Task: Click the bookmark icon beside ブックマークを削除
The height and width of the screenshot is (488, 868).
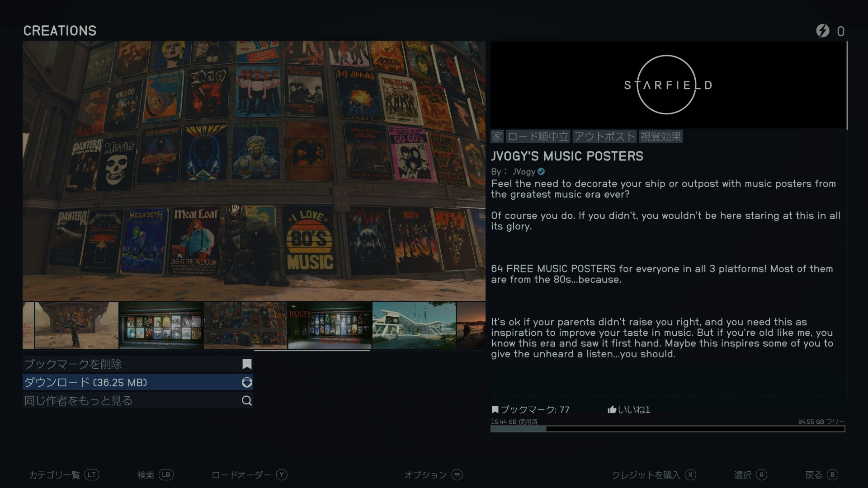Action: click(247, 364)
